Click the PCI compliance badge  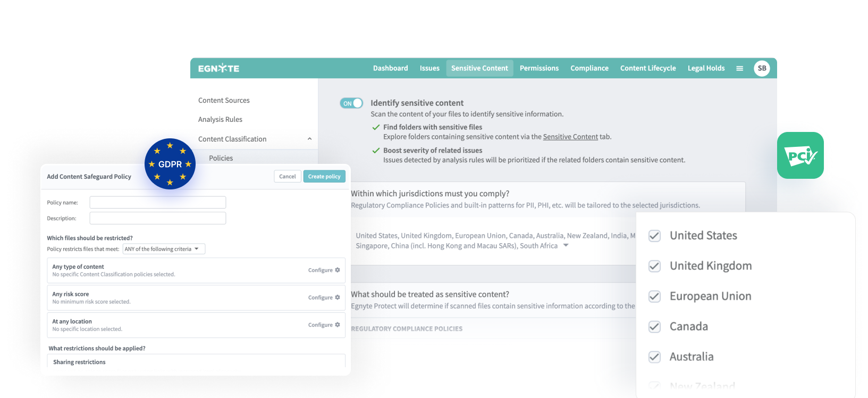[800, 155]
